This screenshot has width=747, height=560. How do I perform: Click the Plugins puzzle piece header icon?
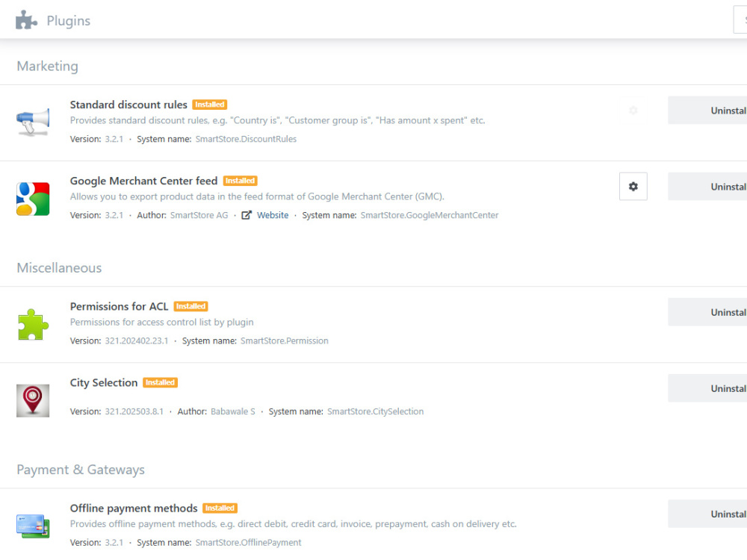tap(26, 20)
